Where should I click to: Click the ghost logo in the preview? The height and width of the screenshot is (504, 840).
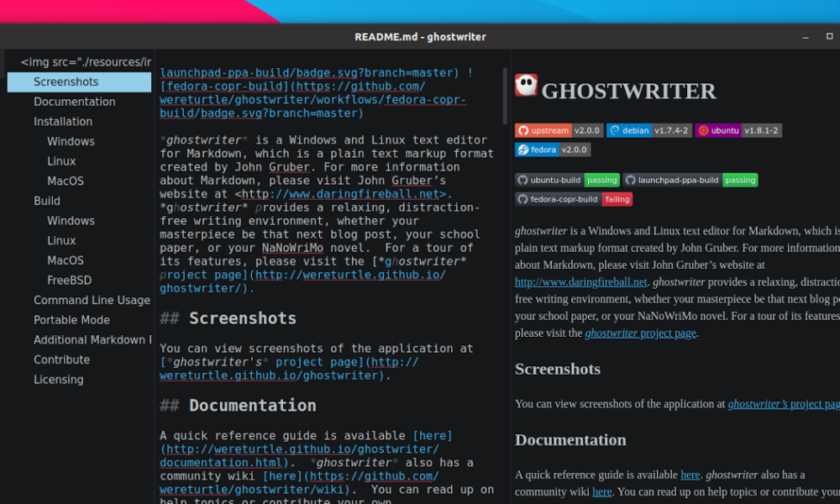526,85
